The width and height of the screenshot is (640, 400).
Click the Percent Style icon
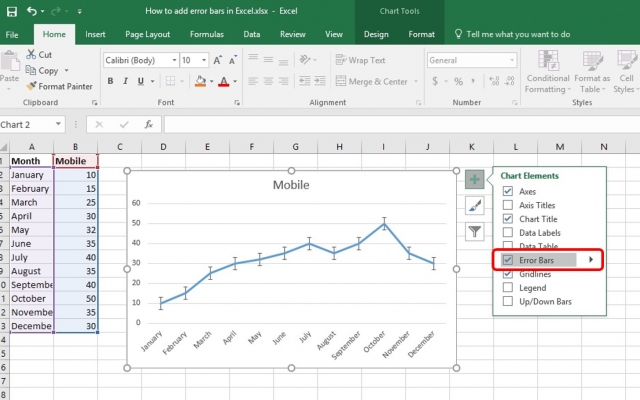coord(458,81)
